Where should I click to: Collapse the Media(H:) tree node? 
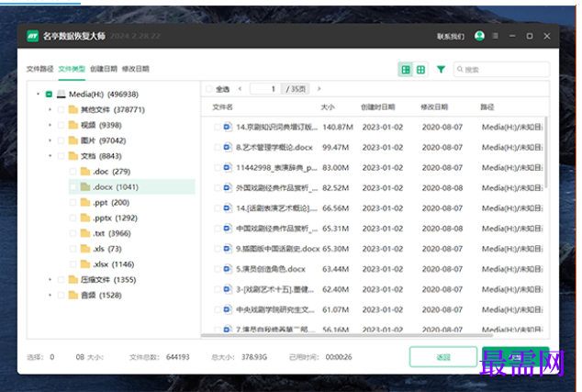coord(38,94)
